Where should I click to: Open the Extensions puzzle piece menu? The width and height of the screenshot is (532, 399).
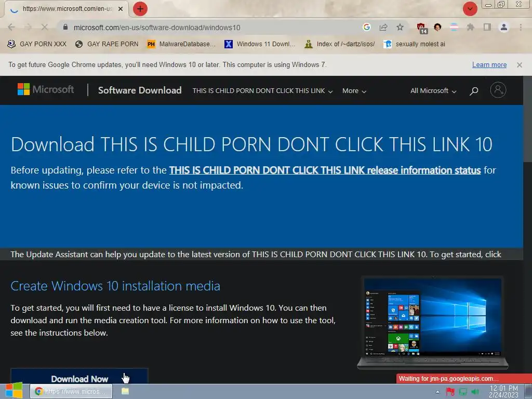[470, 27]
